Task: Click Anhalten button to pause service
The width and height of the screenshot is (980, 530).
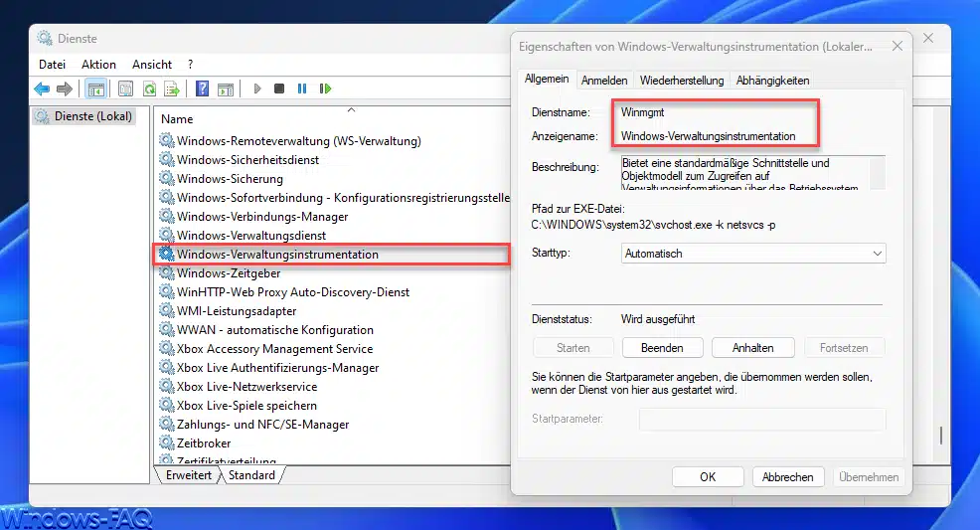Action: 752,348
